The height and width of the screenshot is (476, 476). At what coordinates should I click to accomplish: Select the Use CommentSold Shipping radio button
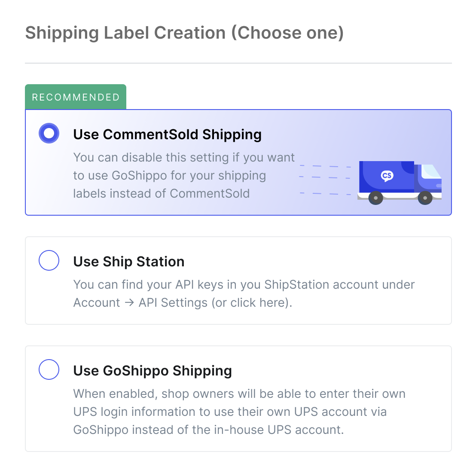(49, 133)
